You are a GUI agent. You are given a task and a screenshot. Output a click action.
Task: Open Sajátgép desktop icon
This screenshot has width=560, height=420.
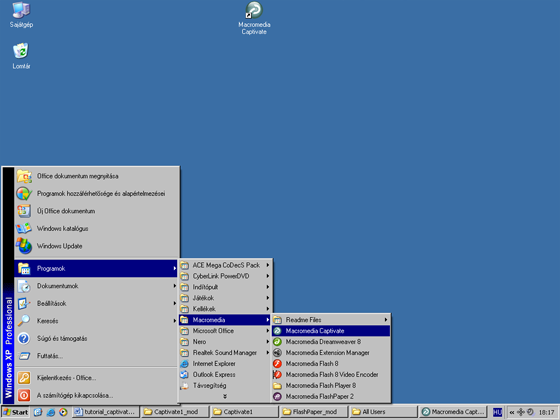tap(21, 14)
